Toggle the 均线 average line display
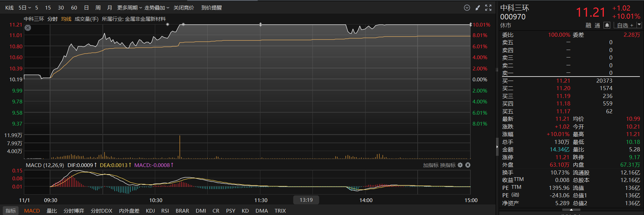This screenshot has height=215, width=644. [66, 19]
